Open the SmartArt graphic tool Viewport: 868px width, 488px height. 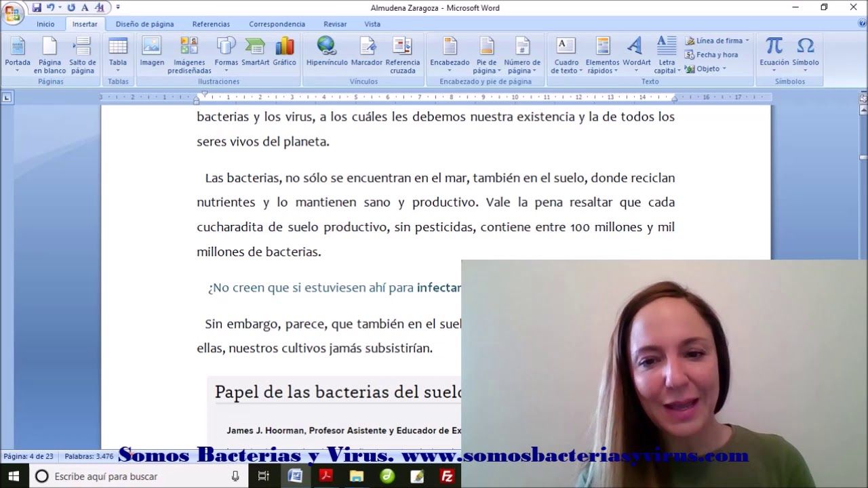pos(255,54)
